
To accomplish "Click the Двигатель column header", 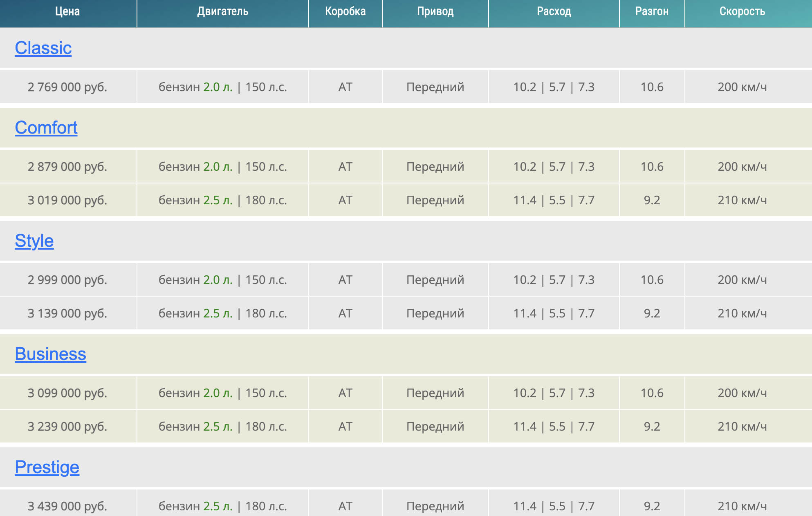I will click(222, 11).
